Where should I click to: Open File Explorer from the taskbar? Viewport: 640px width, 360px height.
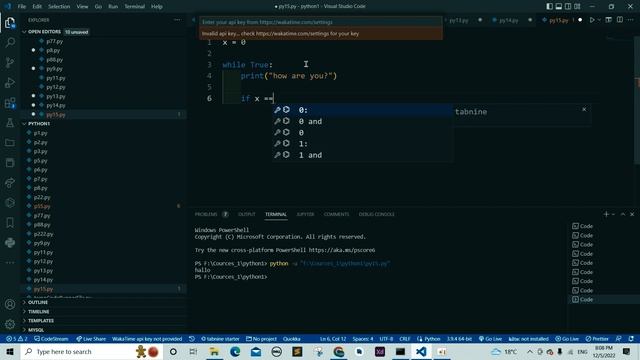[x=214, y=351]
